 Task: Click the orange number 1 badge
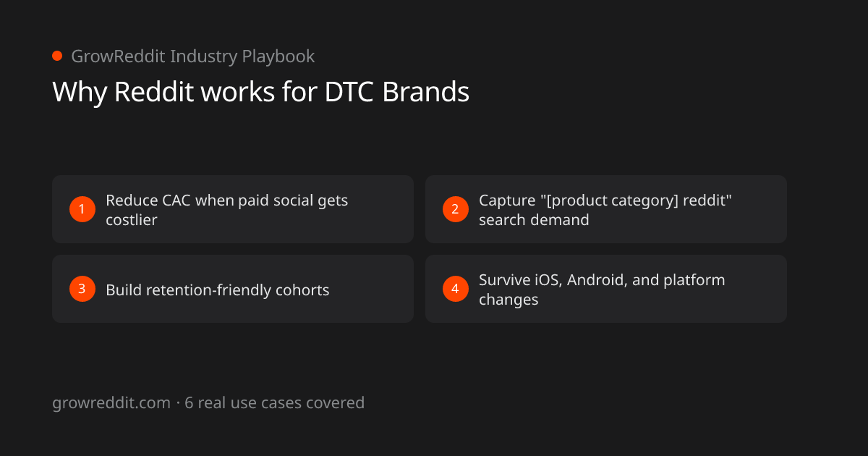pyautogui.click(x=82, y=209)
